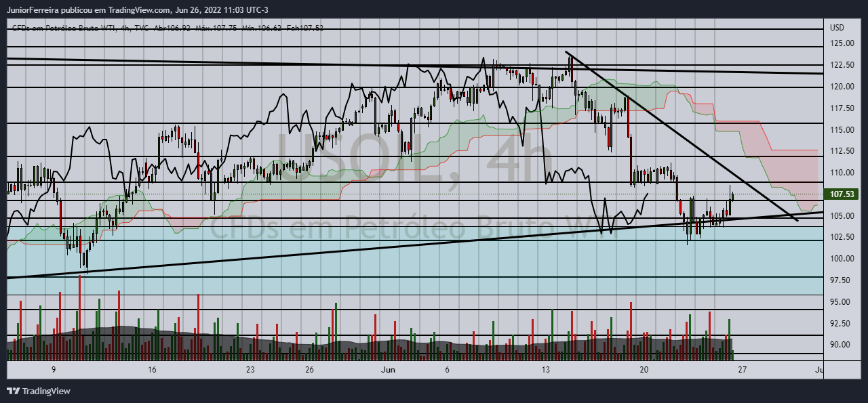Click the Jun month label on the time axis
Image resolution: width=868 pixels, height=403 pixels.
point(388,370)
